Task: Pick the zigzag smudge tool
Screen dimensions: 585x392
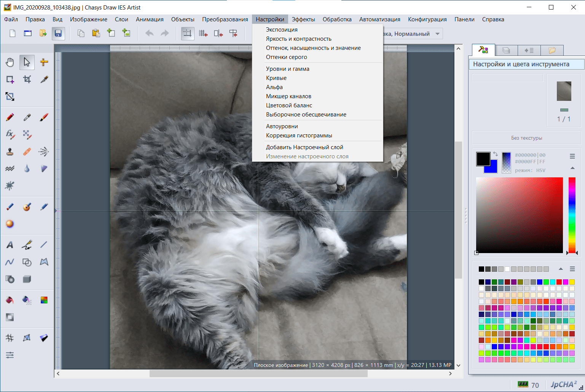Action: point(10,169)
